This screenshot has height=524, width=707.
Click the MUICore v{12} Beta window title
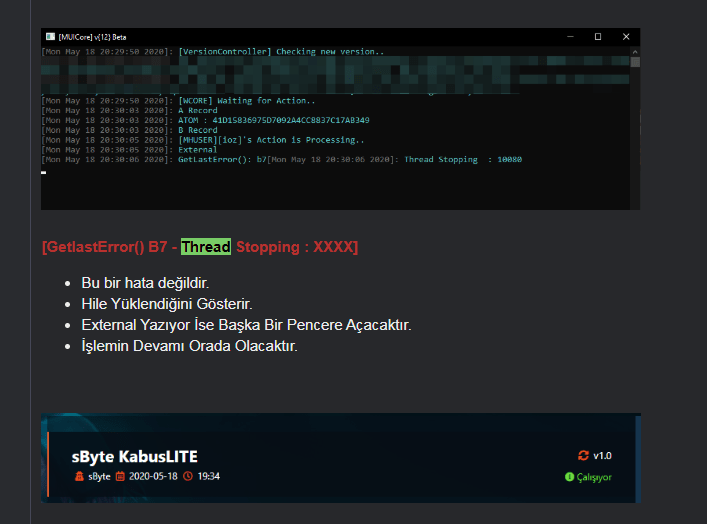click(92, 37)
